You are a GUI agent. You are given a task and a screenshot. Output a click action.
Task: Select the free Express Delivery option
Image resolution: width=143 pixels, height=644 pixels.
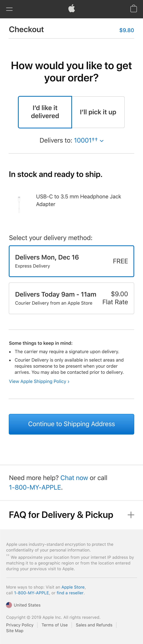71,261
